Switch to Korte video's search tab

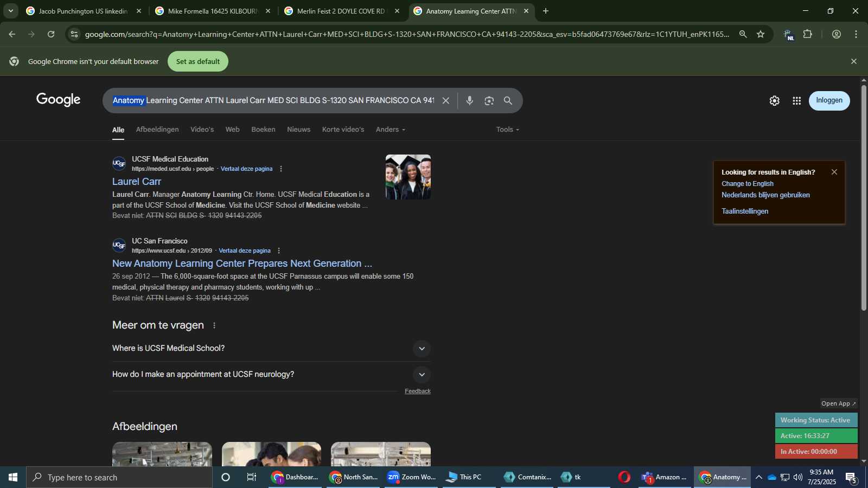click(x=343, y=130)
